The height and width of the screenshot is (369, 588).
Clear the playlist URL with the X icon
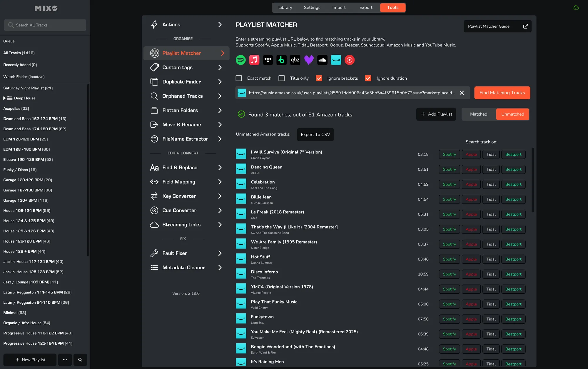(462, 93)
